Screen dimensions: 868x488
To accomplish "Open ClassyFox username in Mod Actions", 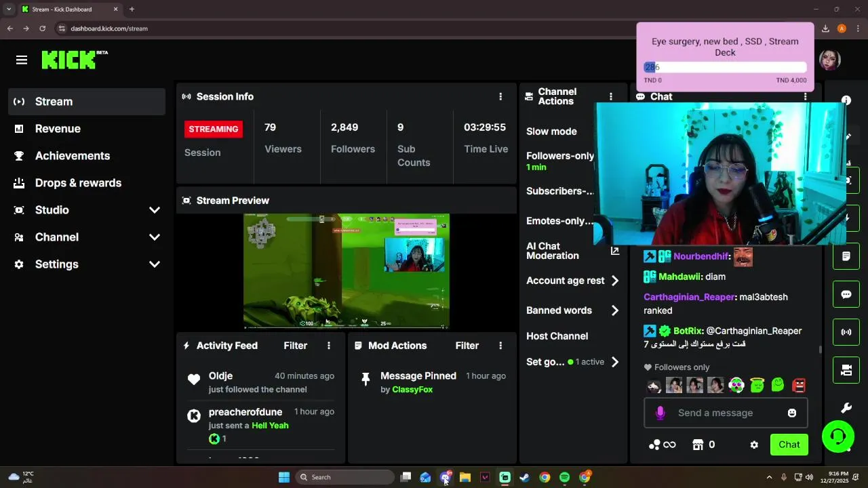I will pos(412,390).
